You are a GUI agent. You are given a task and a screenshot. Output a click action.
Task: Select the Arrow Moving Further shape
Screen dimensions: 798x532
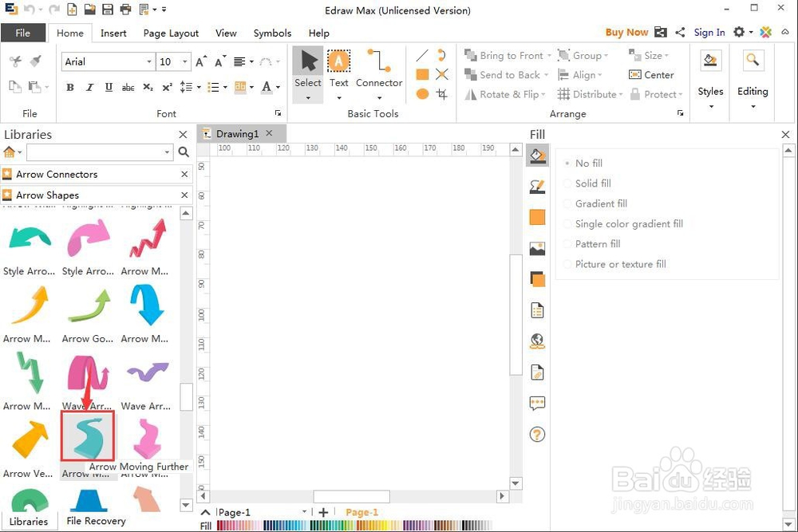click(88, 437)
